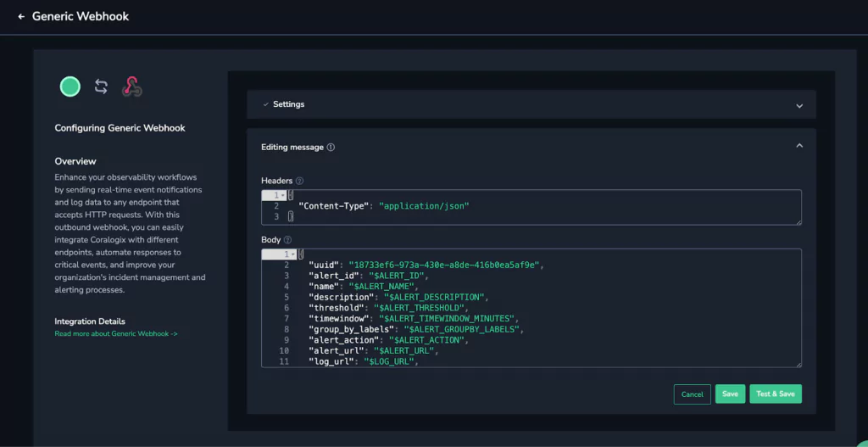Click the uuid value in Body editor

click(x=444, y=265)
